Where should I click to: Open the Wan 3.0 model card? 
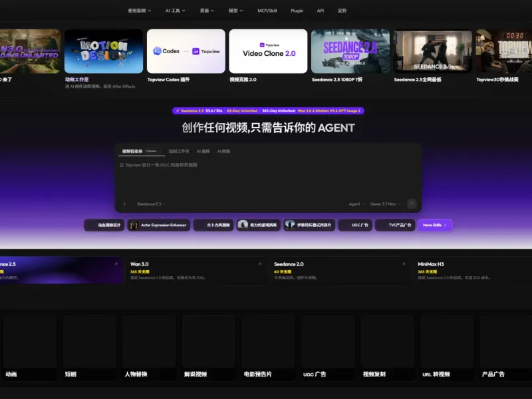(x=196, y=270)
